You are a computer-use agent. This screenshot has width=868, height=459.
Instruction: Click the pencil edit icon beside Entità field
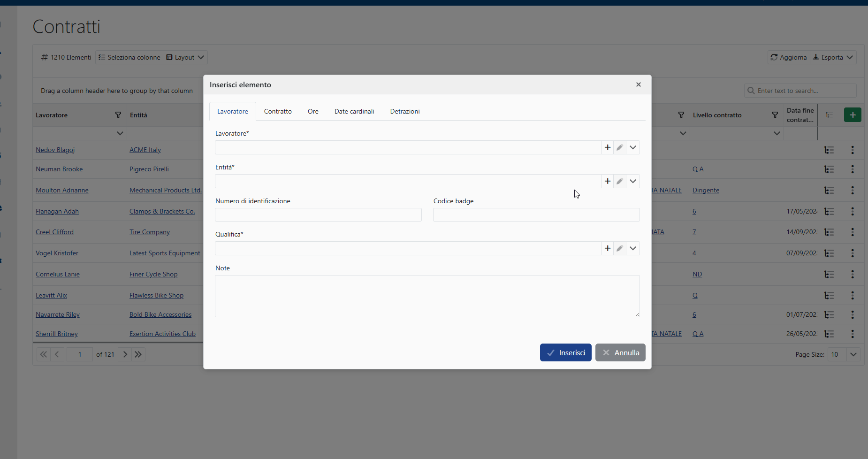(620, 181)
